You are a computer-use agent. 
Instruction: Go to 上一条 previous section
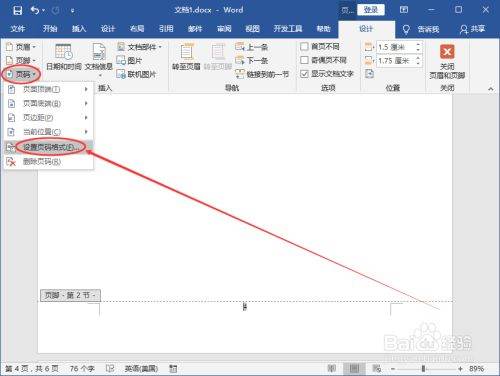pyautogui.click(x=252, y=47)
